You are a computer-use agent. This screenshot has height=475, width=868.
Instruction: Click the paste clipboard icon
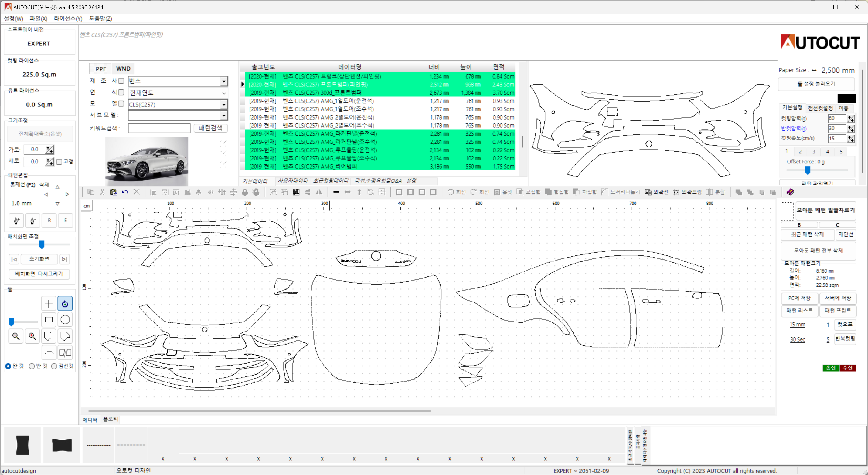[x=114, y=192]
